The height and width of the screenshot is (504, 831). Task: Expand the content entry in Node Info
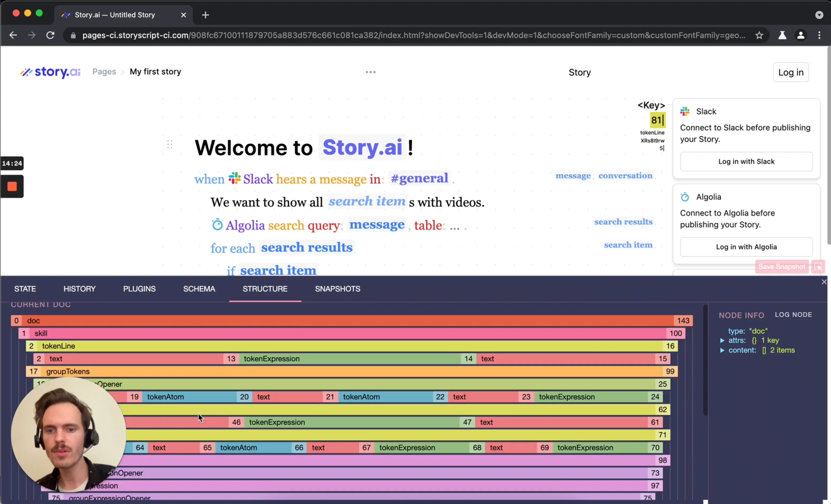click(x=722, y=350)
